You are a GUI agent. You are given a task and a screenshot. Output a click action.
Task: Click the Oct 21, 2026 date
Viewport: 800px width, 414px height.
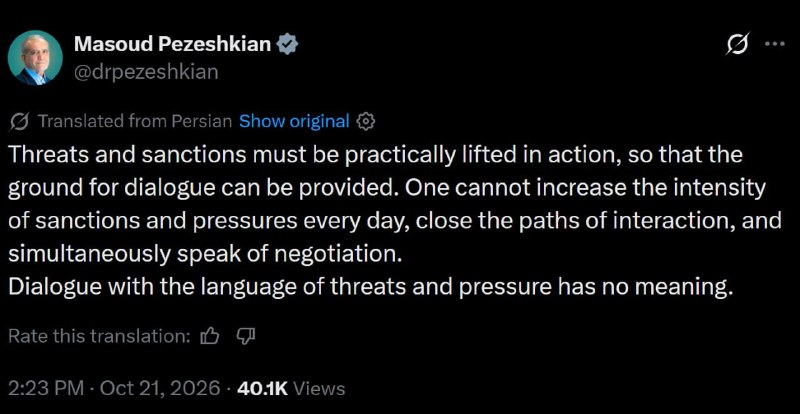160,389
